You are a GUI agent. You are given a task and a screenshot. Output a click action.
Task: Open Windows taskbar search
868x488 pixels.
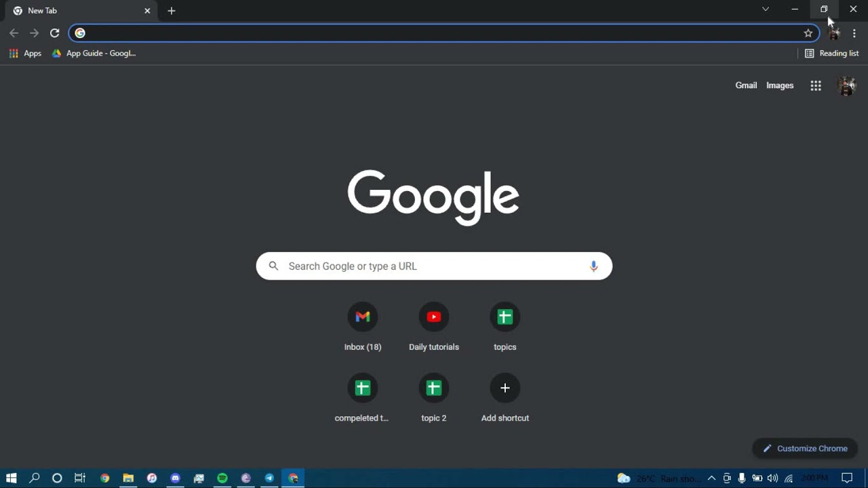coord(35,478)
